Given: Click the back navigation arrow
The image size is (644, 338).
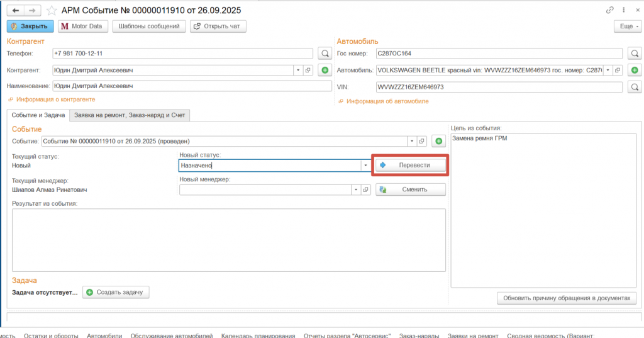Looking at the screenshot, I should point(16,11).
